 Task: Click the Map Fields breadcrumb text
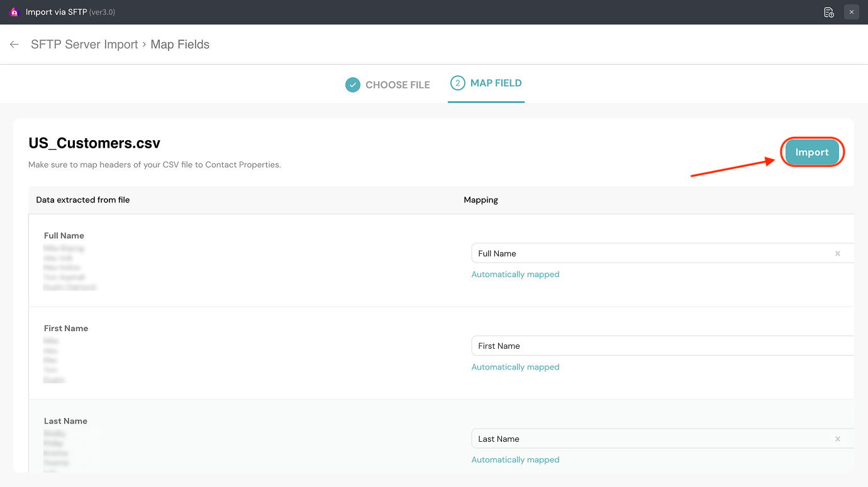pos(180,45)
